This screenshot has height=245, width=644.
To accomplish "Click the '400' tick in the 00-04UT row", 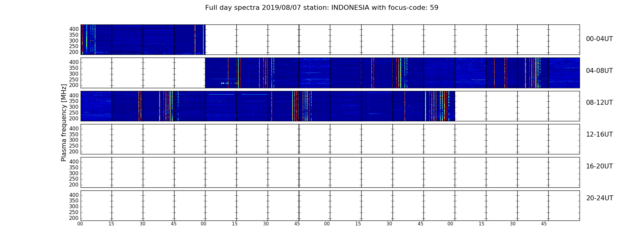I will coord(74,29).
